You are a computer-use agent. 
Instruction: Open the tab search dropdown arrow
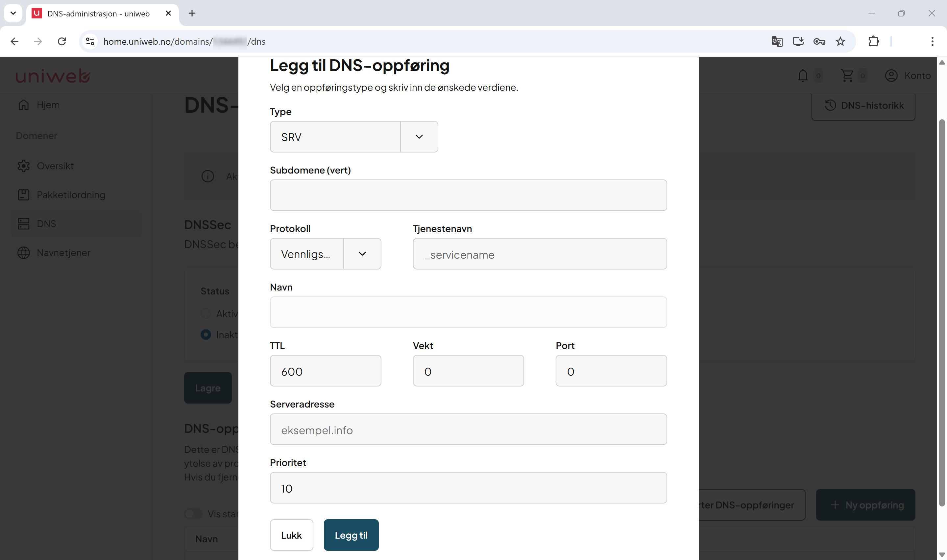pos(13,13)
